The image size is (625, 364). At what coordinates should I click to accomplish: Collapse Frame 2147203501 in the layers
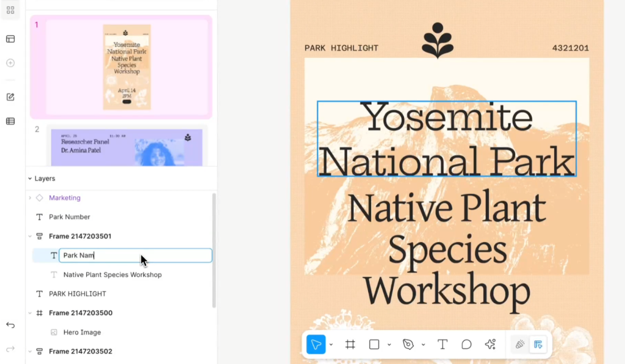coord(30,236)
